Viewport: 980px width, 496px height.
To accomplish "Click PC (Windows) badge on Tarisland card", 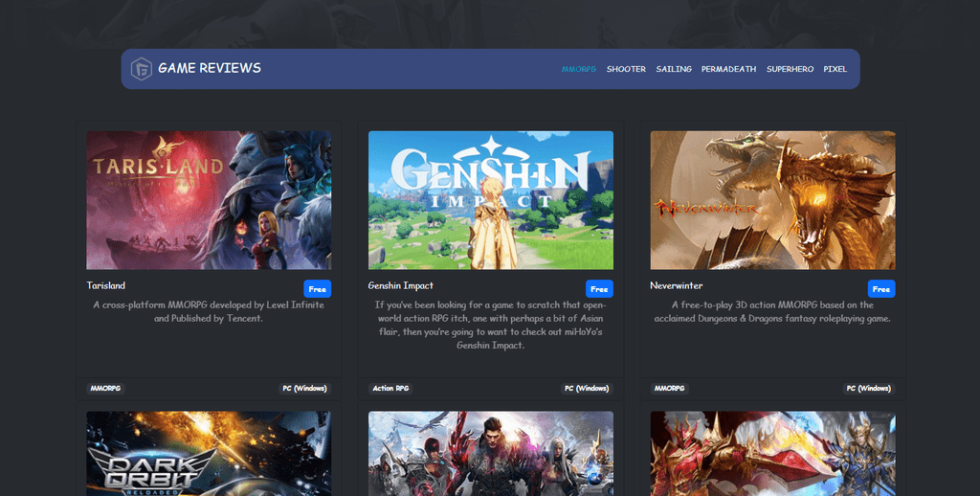I will [304, 389].
